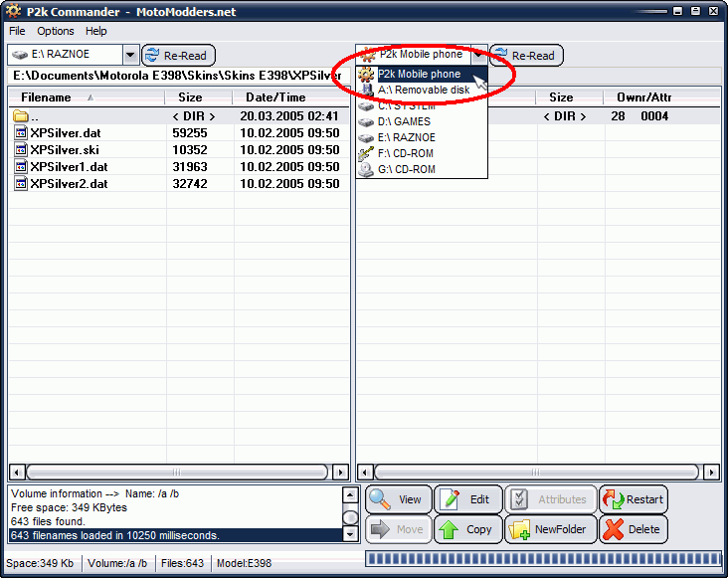Open the Options menu
728x578 pixels.
point(56,31)
